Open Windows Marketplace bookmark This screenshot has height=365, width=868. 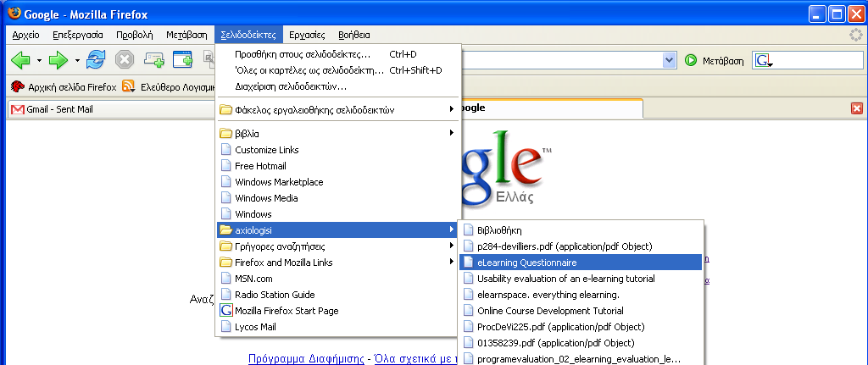click(338, 181)
